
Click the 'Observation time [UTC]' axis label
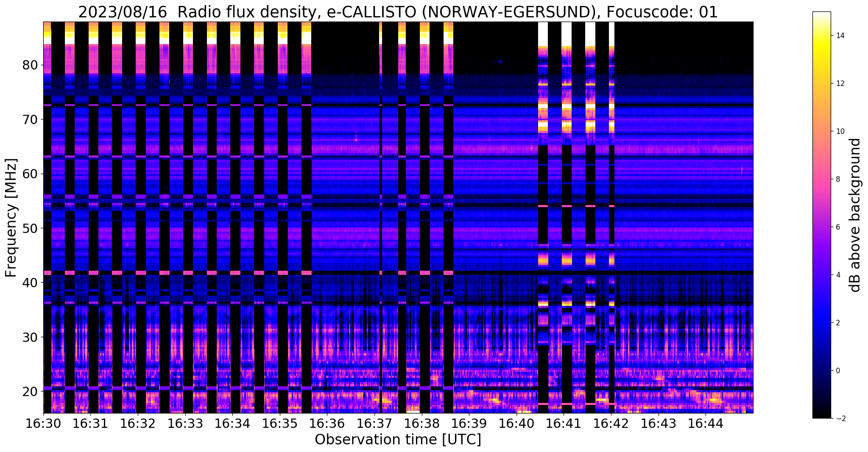tap(398, 440)
